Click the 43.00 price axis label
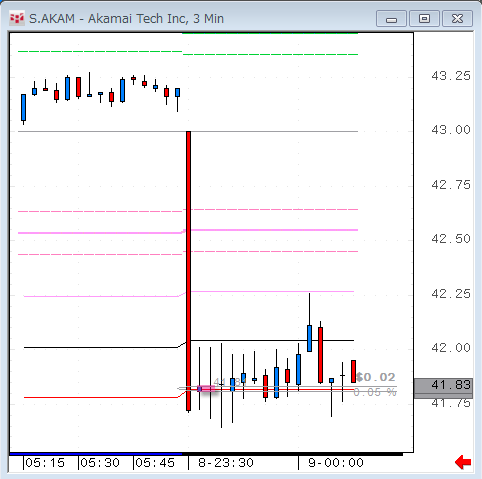 click(x=451, y=130)
